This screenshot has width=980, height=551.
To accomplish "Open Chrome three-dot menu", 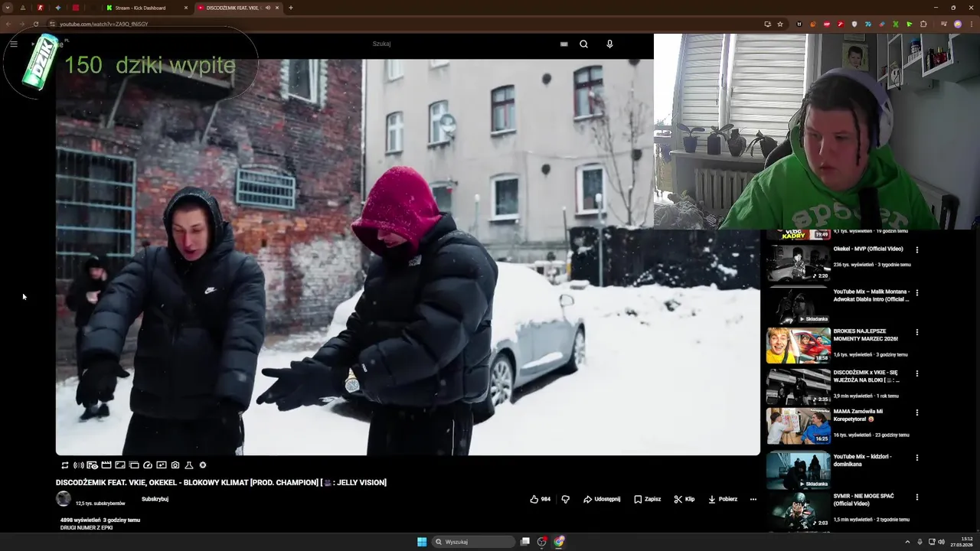I will pos(971,24).
